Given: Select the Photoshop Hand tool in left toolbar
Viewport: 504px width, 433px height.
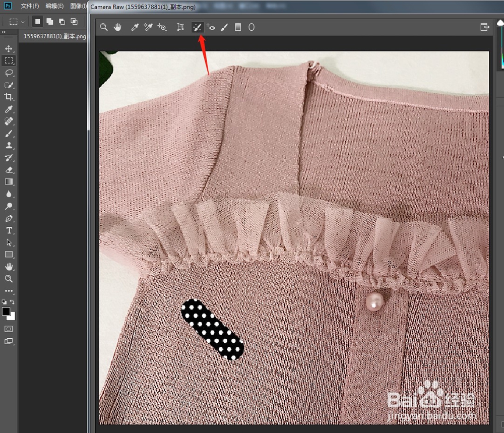Looking at the screenshot, I should (9, 267).
